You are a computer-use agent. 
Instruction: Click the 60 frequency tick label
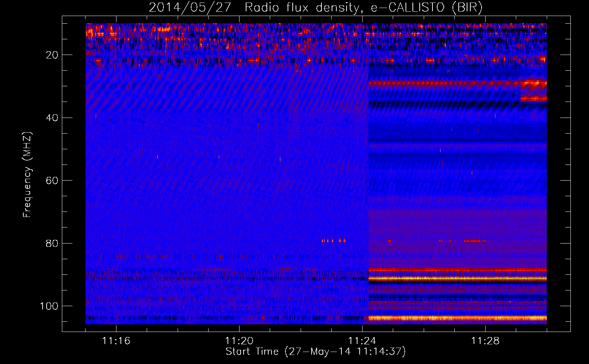(x=52, y=181)
